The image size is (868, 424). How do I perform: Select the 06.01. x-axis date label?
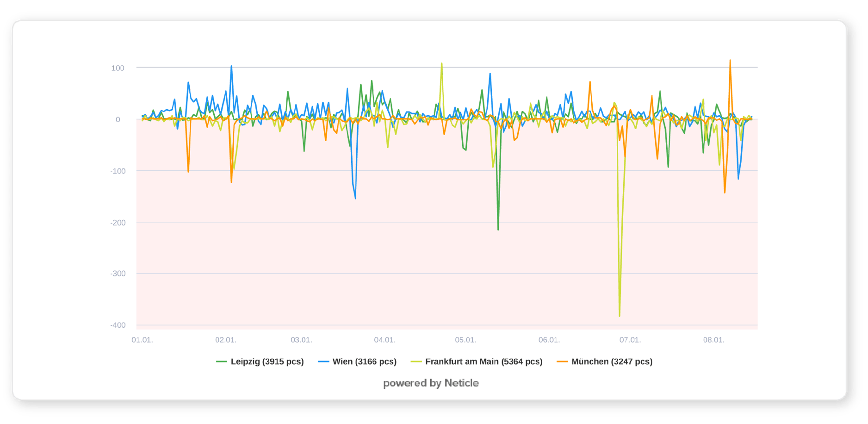point(549,340)
